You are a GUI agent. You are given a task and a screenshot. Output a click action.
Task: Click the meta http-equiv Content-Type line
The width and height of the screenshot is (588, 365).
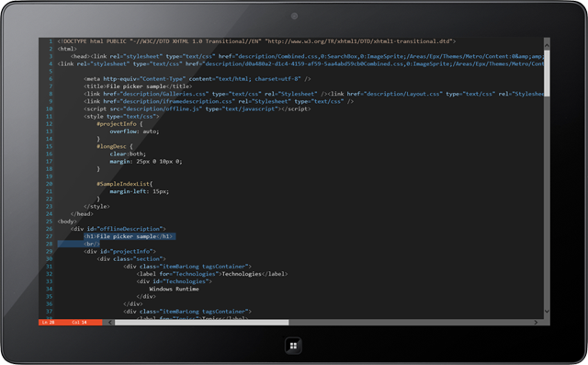pyautogui.click(x=198, y=79)
